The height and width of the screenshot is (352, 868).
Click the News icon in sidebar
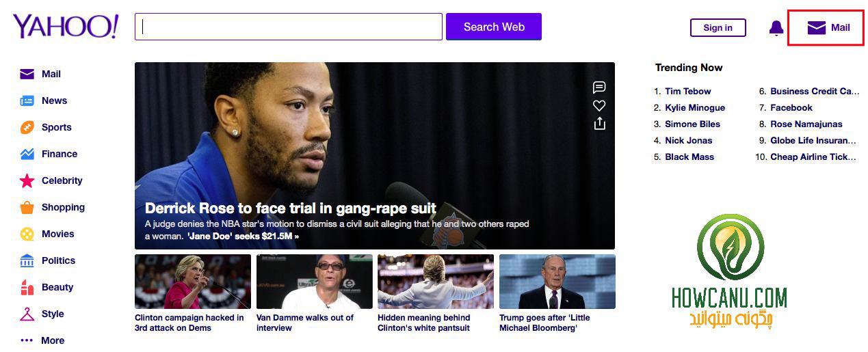pos(27,100)
